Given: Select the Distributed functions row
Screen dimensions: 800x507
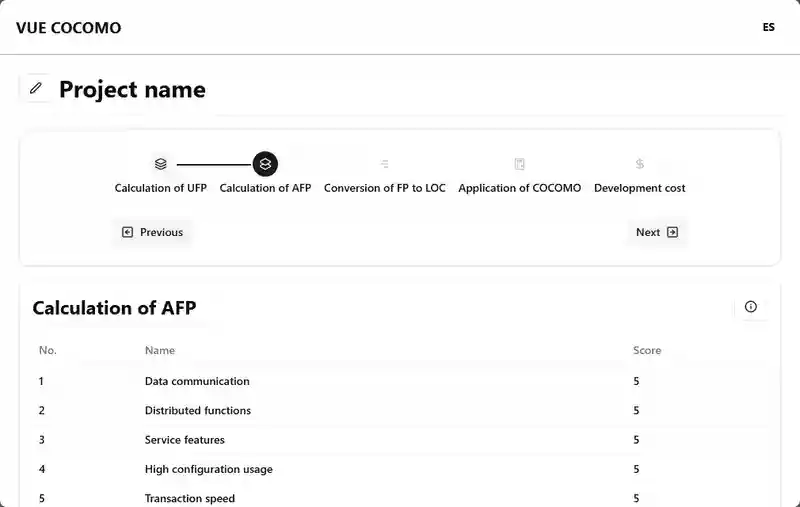Looking at the screenshot, I should (197, 410).
